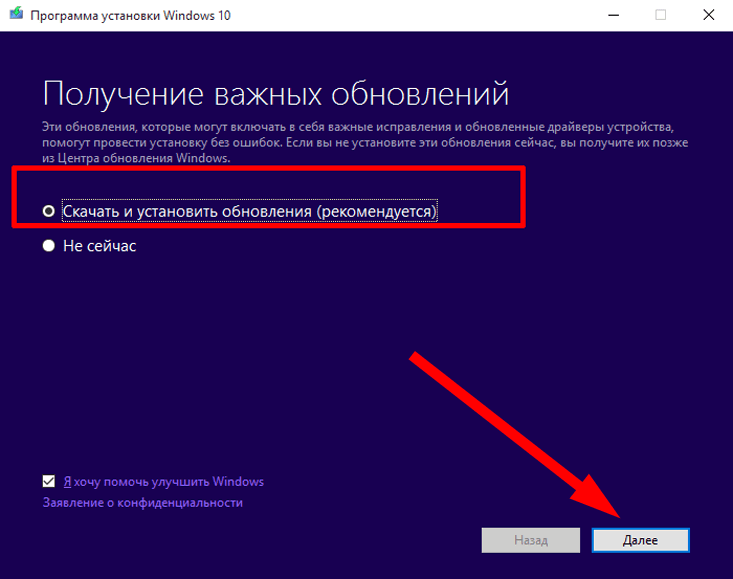Select 'Скачать и установить обновления' radio button
Screen dimensions: 733x579
[x=49, y=211]
